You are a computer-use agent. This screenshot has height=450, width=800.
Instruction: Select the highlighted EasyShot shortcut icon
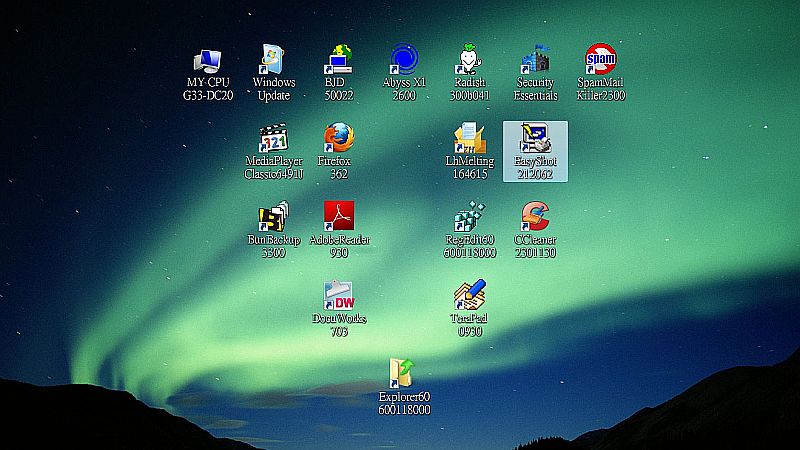coord(535,138)
